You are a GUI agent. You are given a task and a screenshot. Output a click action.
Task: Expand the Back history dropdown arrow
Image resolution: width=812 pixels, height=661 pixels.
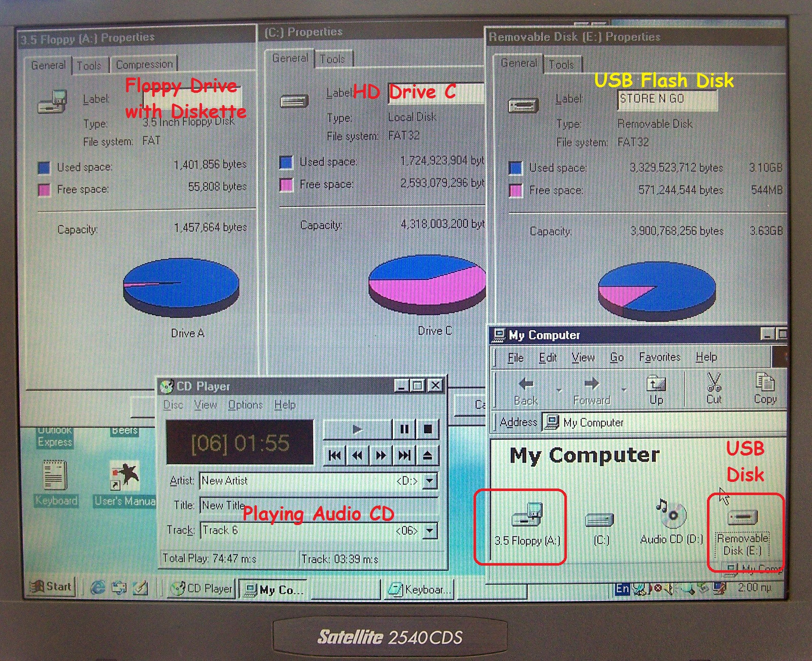point(559,390)
